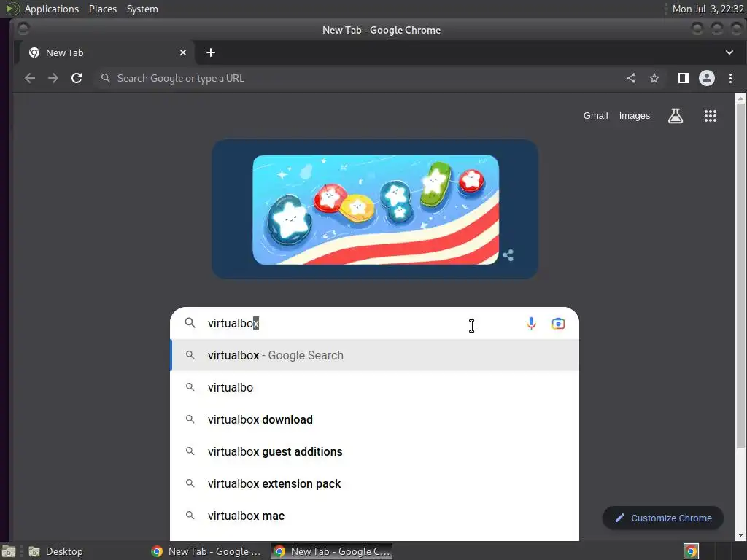Open the Places menu
The image size is (747, 560).
(103, 9)
